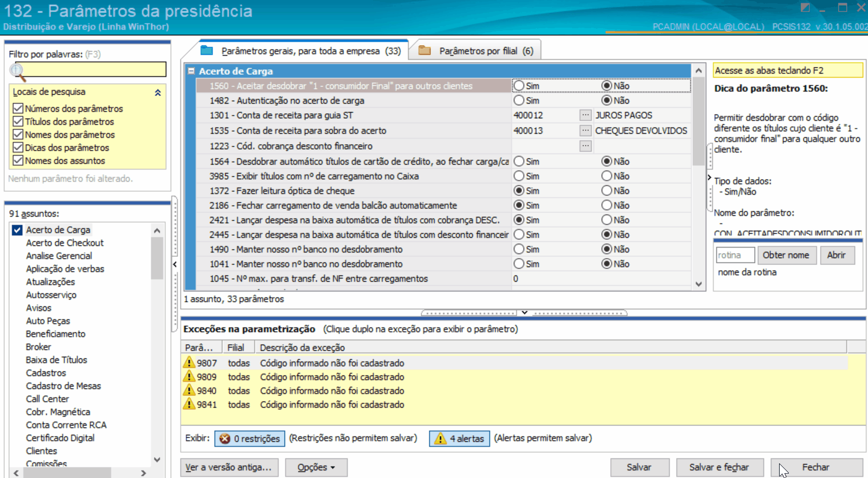Image resolution: width=868 pixels, height=478 pixels.
Task: Select Sim for parameter 1560
Action: tap(519, 86)
